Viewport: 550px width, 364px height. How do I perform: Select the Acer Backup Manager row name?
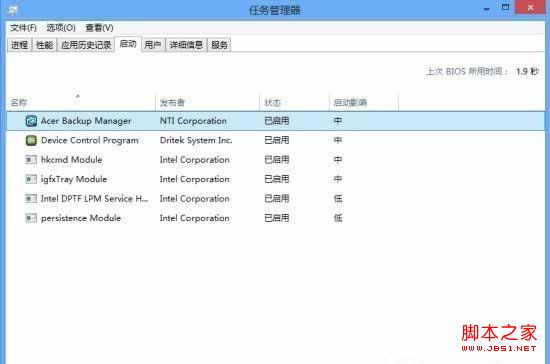pos(86,121)
